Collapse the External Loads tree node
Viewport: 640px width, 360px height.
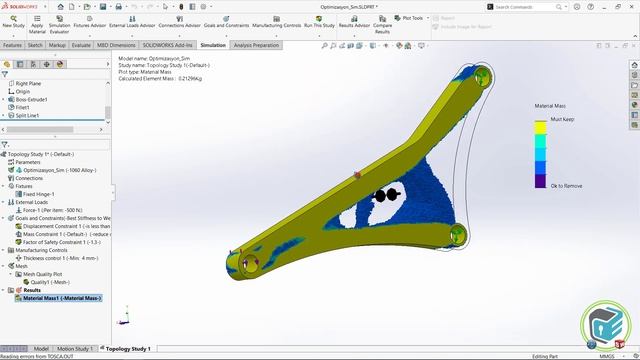(3, 202)
